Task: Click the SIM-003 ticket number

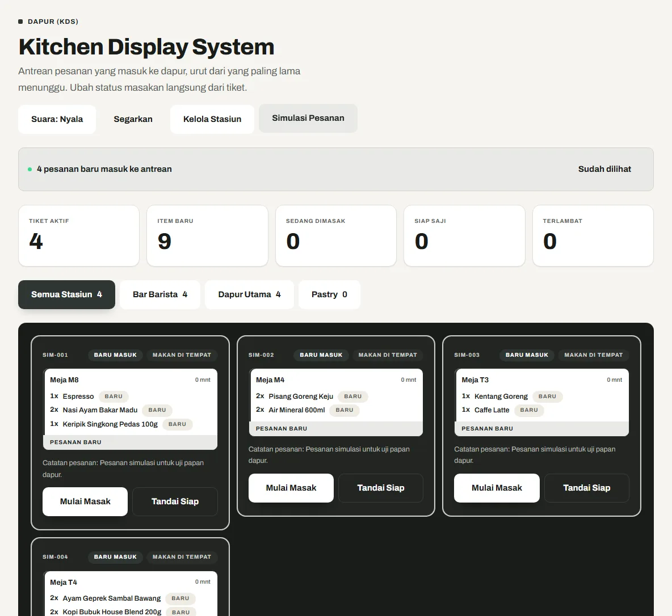Action: coord(467,355)
